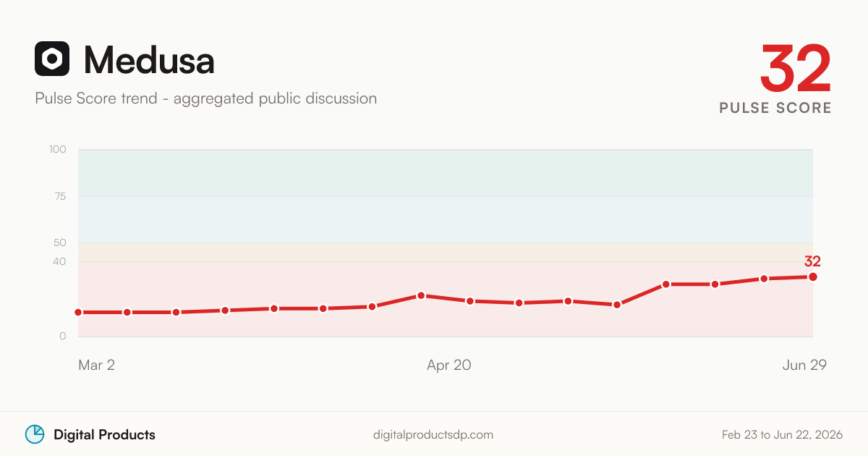Click the Digital Products brand name

[x=104, y=435]
